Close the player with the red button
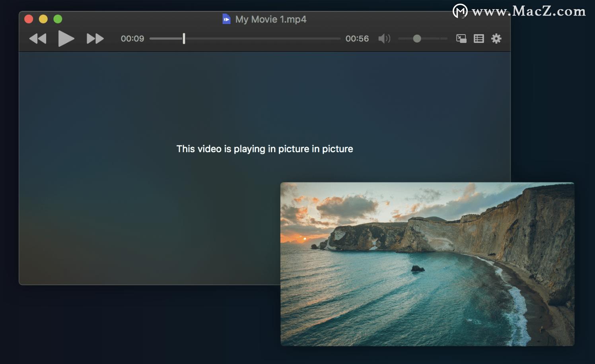 29,19
